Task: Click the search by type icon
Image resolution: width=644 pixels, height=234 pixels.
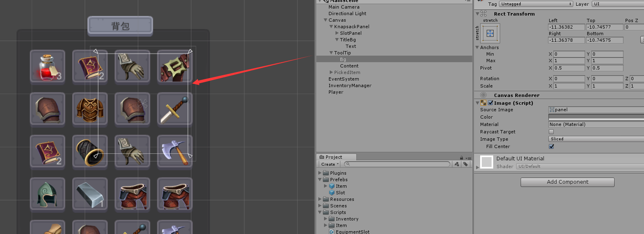Action: click(x=457, y=164)
